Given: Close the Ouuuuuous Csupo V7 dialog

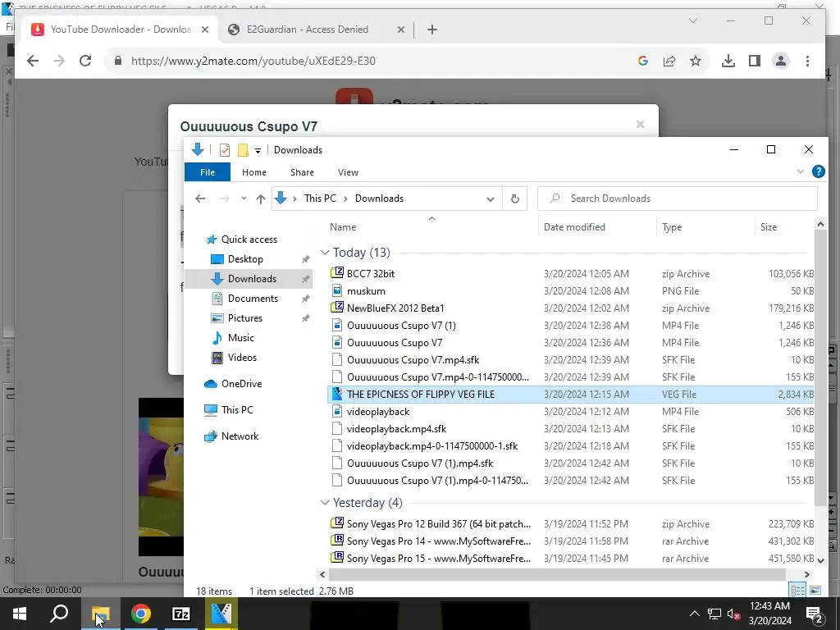Looking at the screenshot, I should coord(640,125).
